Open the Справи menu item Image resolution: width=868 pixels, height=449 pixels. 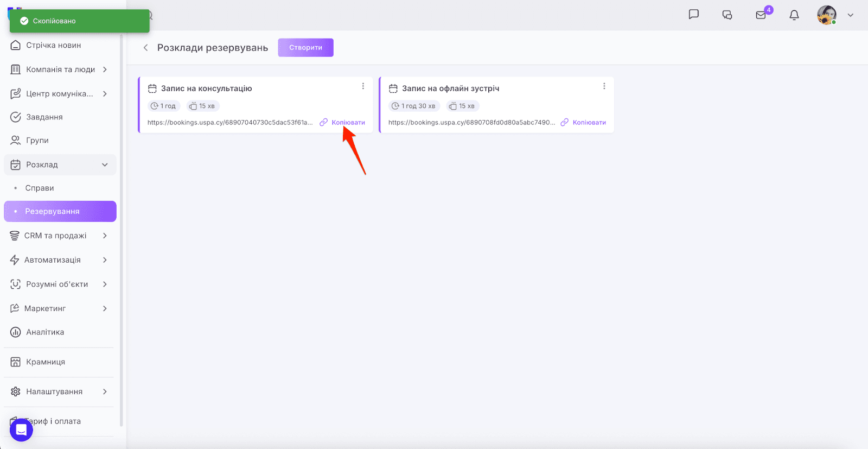point(40,188)
